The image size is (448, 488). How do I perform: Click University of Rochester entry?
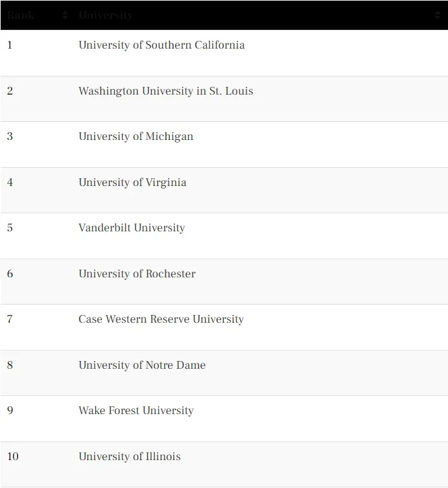click(x=137, y=273)
